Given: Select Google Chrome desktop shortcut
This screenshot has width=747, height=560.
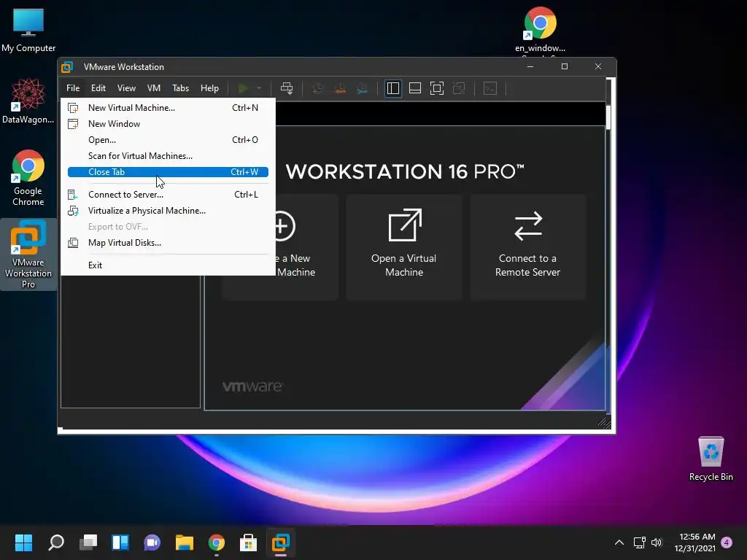Looking at the screenshot, I should click(28, 178).
